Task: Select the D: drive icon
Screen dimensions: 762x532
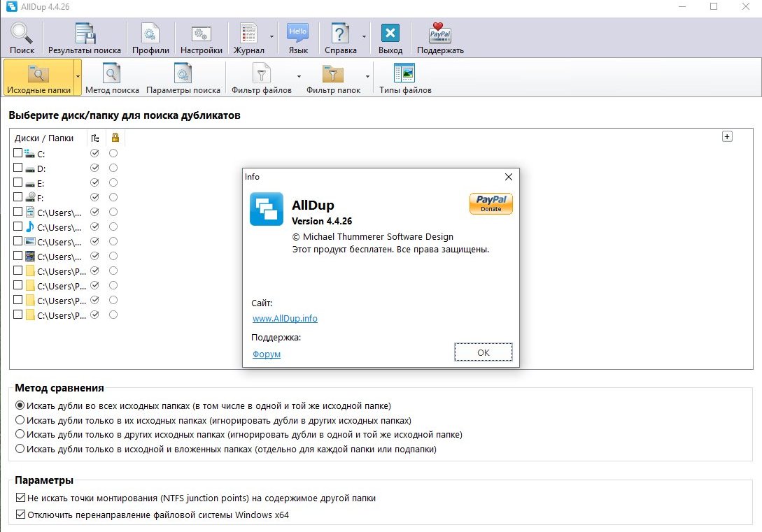Action: (x=29, y=169)
